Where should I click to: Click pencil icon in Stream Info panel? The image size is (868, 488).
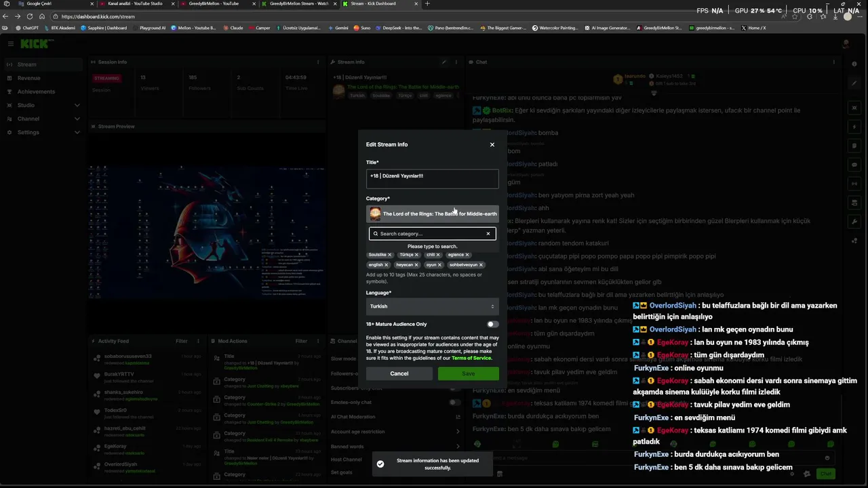444,62
